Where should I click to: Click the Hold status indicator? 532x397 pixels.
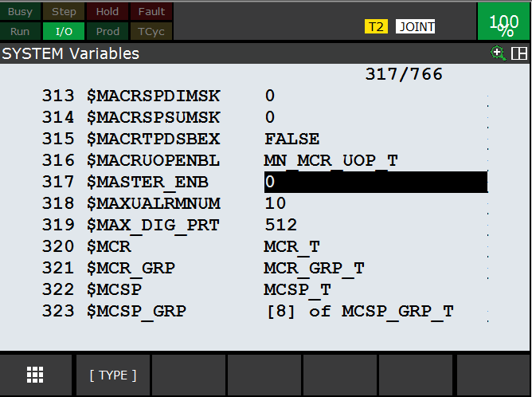point(107,12)
